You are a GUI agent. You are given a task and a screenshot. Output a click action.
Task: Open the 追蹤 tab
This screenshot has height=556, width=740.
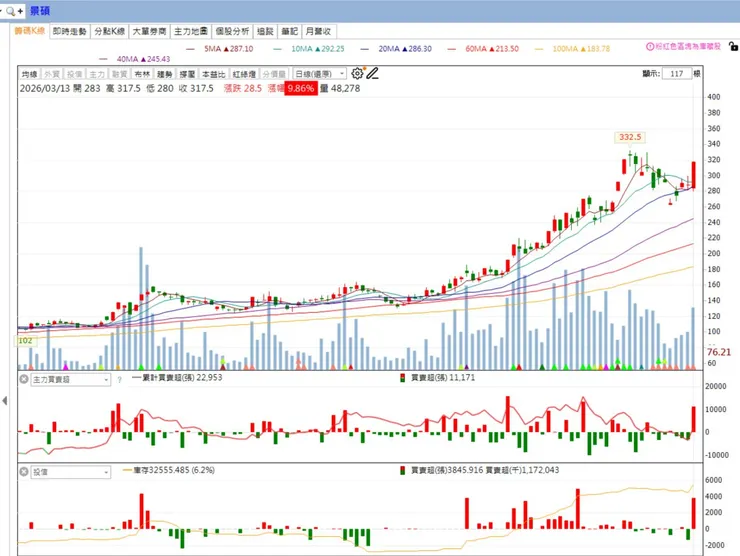click(x=265, y=31)
